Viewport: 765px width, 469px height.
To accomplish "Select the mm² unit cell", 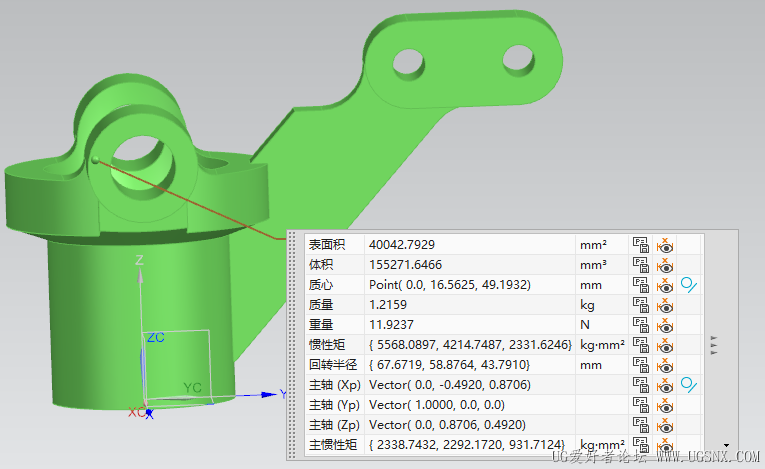I will point(602,245).
